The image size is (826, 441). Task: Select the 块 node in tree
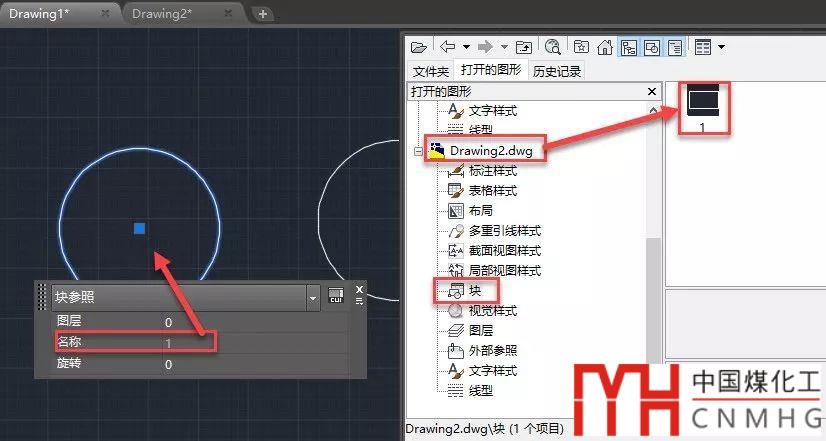(475, 291)
